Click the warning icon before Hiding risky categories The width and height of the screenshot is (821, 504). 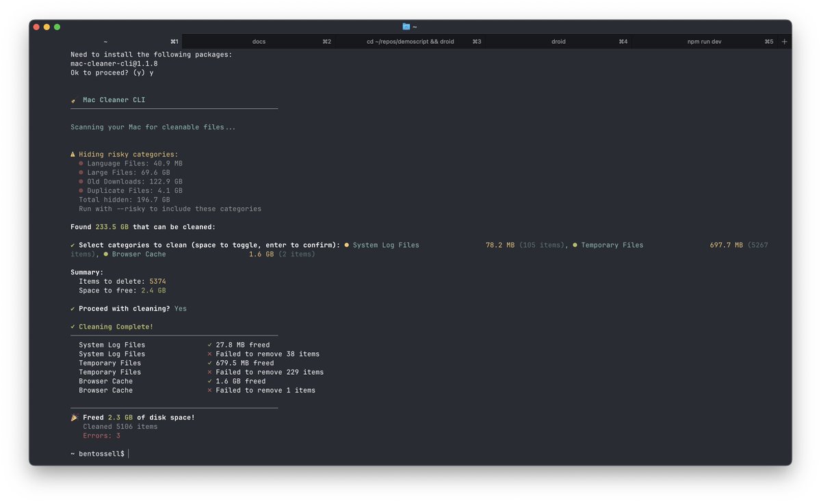pyautogui.click(x=73, y=155)
